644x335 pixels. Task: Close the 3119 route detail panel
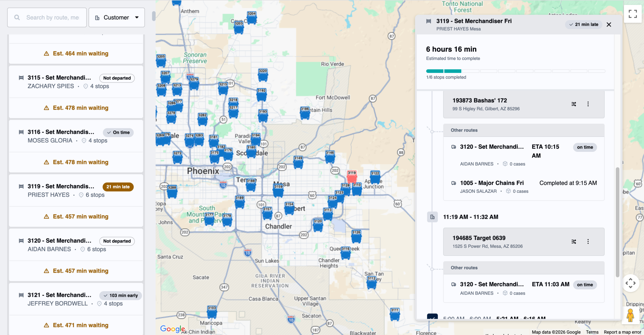tap(609, 24)
